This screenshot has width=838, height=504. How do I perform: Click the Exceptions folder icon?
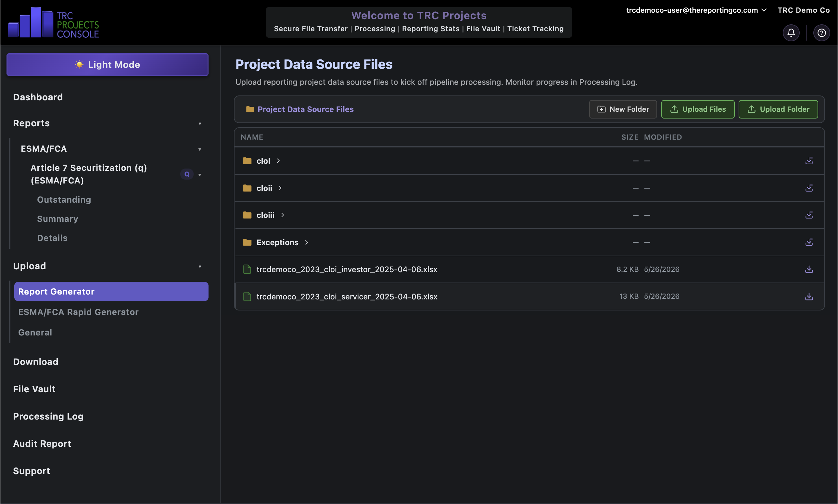click(247, 242)
